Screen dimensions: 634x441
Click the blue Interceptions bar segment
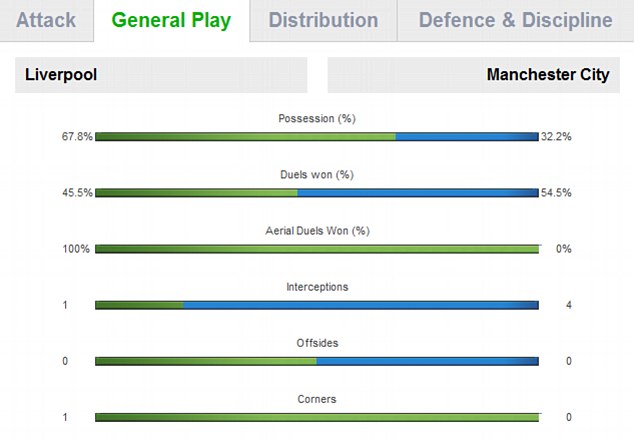click(x=361, y=305)
